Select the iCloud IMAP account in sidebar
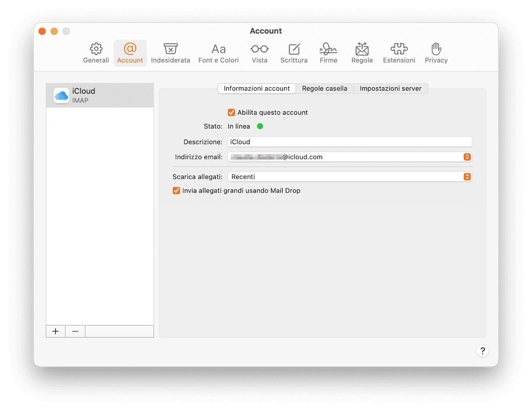The height and width of the screenshot is (411, 532). [x=100, y=95]
